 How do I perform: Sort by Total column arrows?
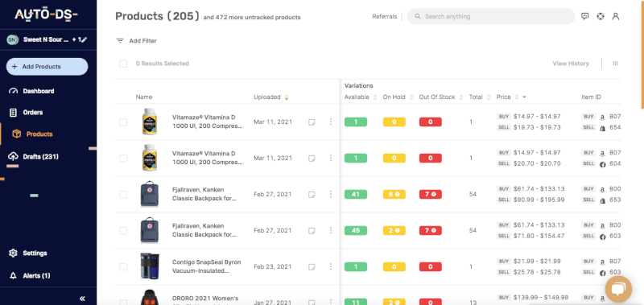click(489, 97)
